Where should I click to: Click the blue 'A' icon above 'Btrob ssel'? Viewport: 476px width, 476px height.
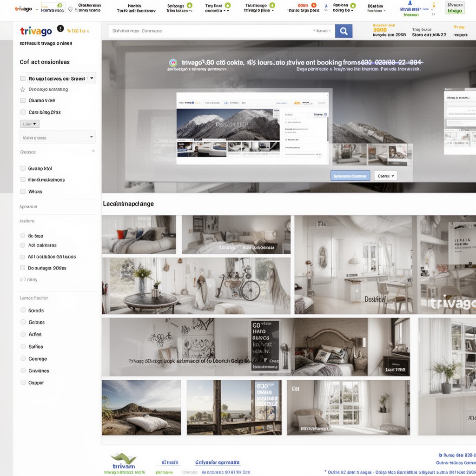[410, 3]
